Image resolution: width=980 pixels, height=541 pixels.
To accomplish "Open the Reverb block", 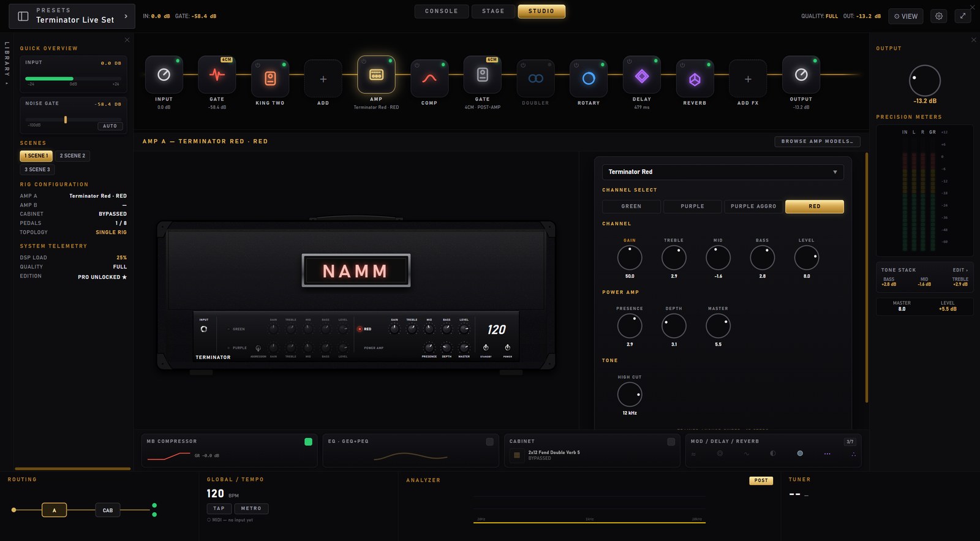I will click(x=695, y=78).
